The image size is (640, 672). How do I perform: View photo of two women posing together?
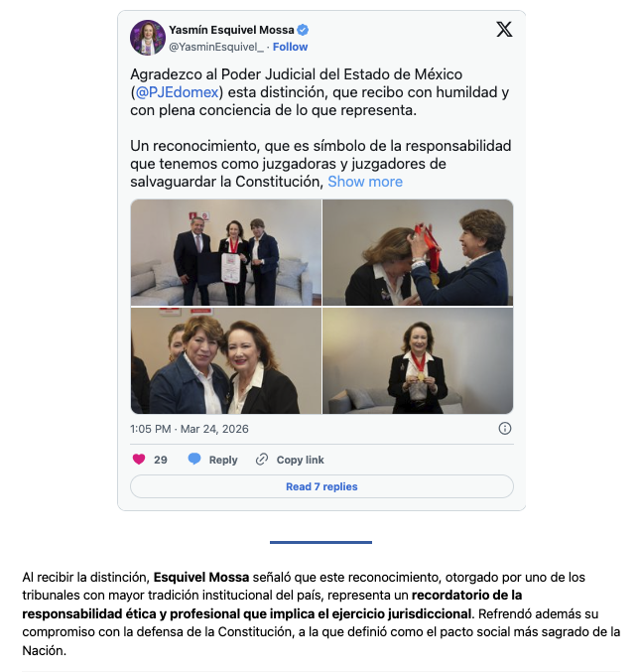226,361
